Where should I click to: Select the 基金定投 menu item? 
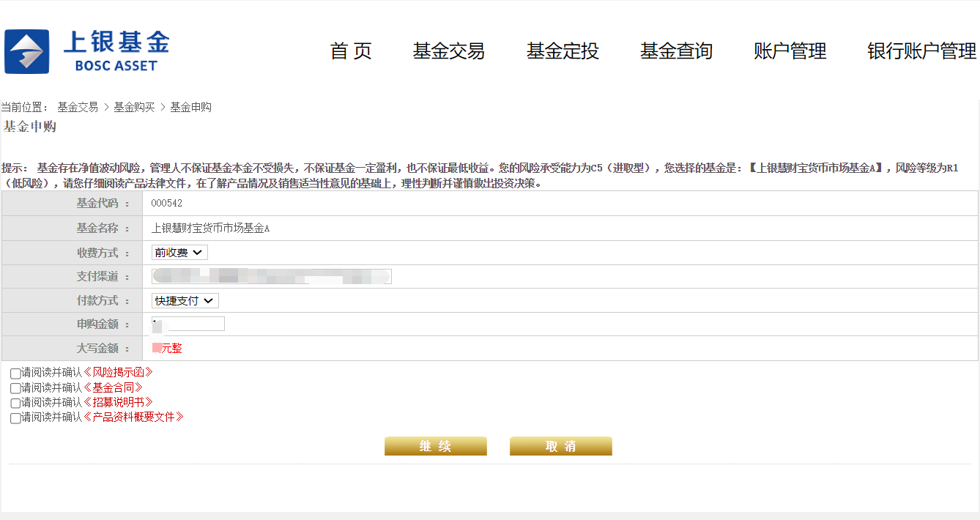(562, 51)
